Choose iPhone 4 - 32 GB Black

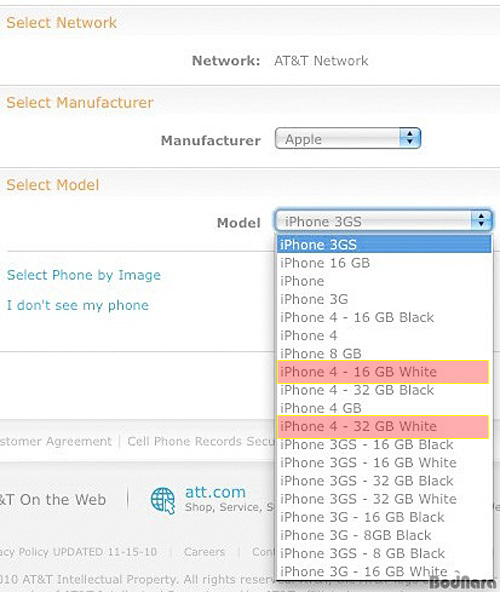(x=384, y=390)
